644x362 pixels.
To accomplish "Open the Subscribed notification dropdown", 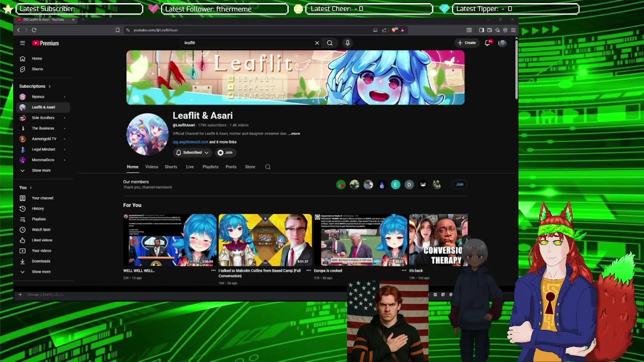I will 192,152.
